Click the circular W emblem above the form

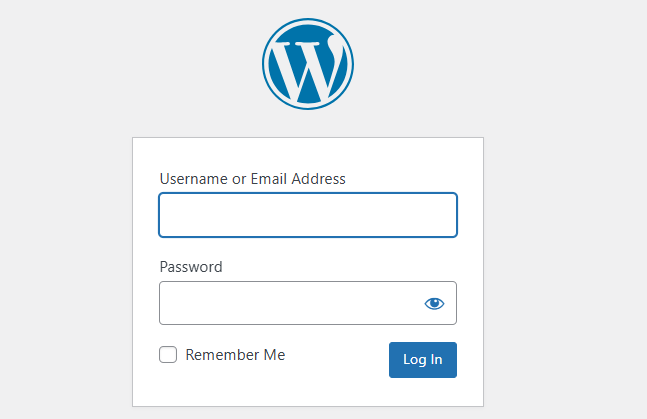pyautogui.click(x=308, y=64)
